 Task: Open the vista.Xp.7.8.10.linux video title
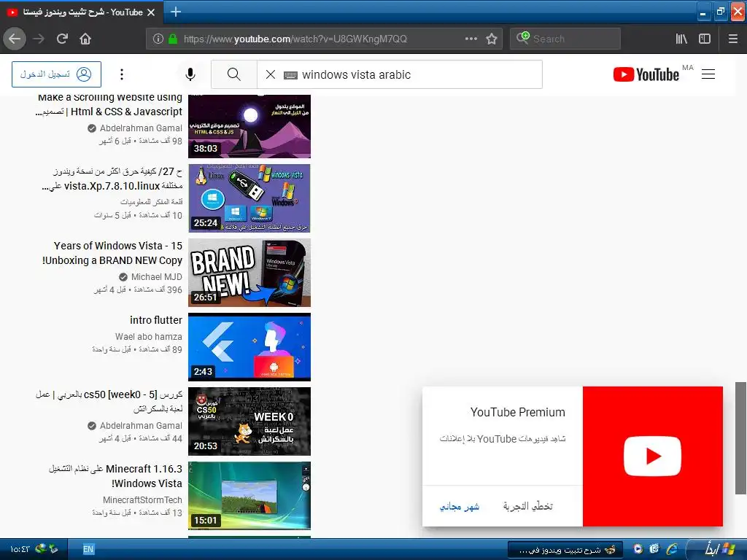point(112,179)
